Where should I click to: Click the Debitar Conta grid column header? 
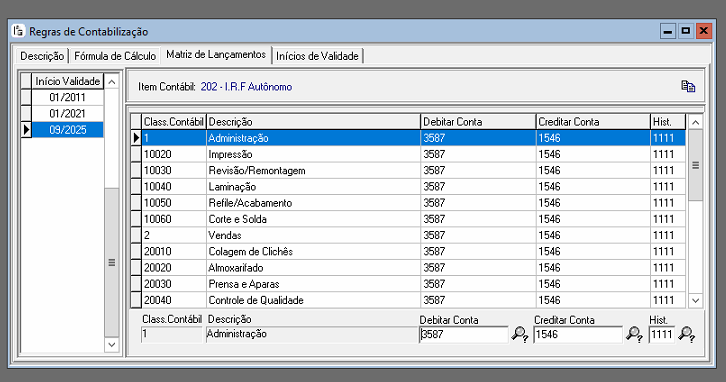point(478,122)
